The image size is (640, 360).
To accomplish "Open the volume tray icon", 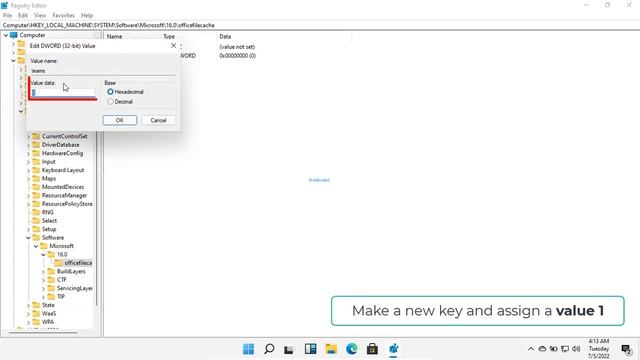I will click(x=576, y=349).
